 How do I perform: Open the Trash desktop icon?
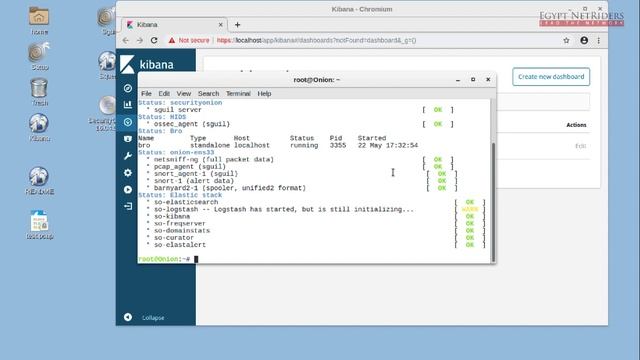pyautogui.click(x=39, y=92)
